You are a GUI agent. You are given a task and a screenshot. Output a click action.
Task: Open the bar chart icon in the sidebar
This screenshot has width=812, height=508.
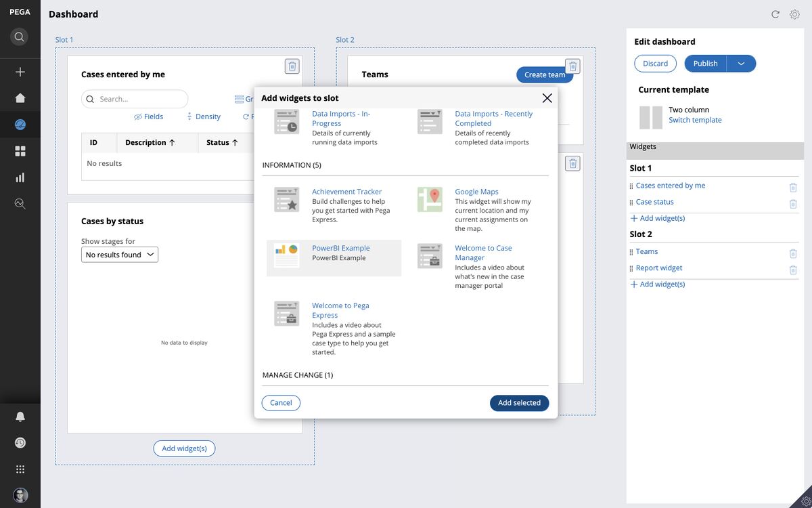tap(20, 177)
